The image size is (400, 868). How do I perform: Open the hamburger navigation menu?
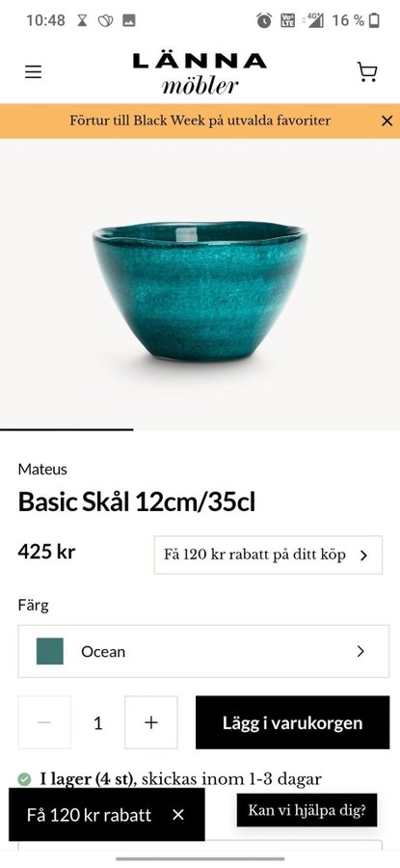coord(33,72)
